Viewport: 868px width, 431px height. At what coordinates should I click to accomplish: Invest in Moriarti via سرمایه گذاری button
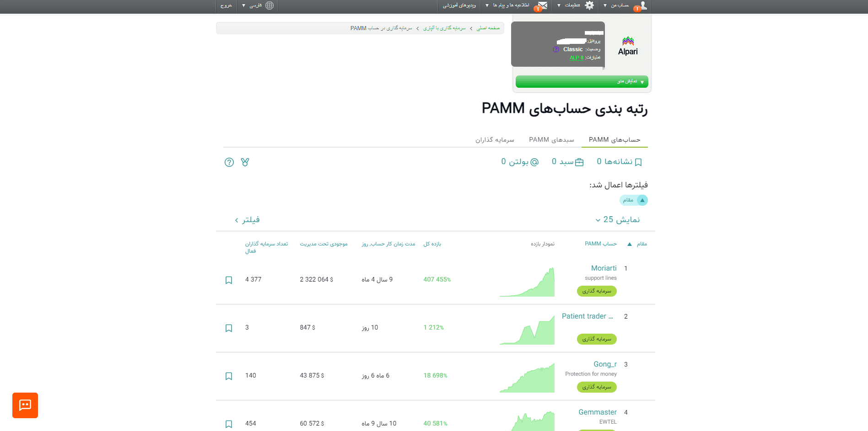pos(597,291)
